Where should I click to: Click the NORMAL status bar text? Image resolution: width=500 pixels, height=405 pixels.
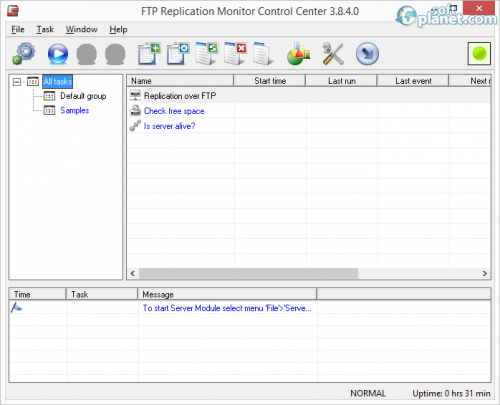tap(368, 393)
